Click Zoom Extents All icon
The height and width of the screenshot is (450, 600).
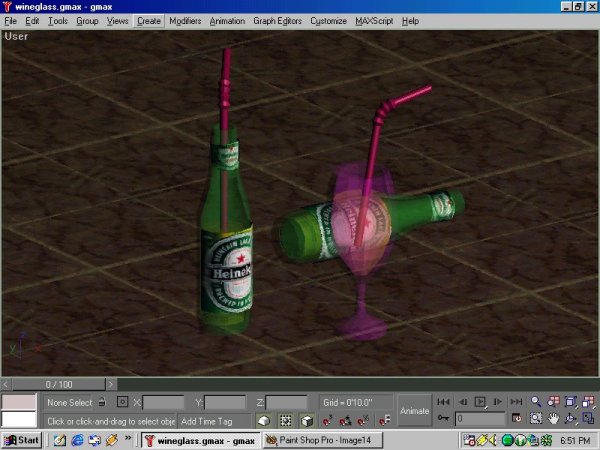tap(588, 402)
